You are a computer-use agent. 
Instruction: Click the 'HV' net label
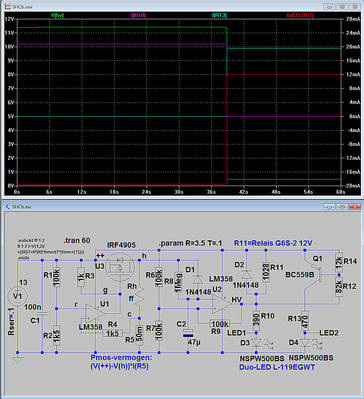click(236, 299)
